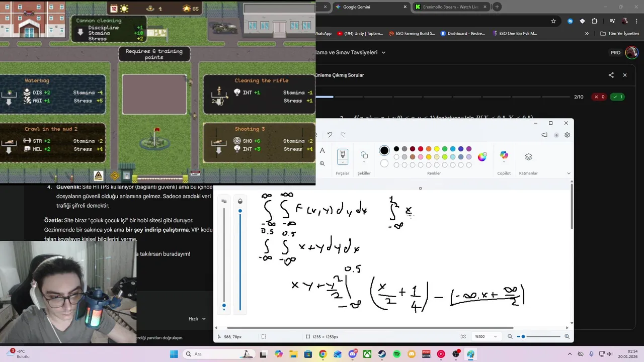Open a new Chrome tab
Image resolution: width=644 pixels, height=362 pixels.
[x=497, y=7]
